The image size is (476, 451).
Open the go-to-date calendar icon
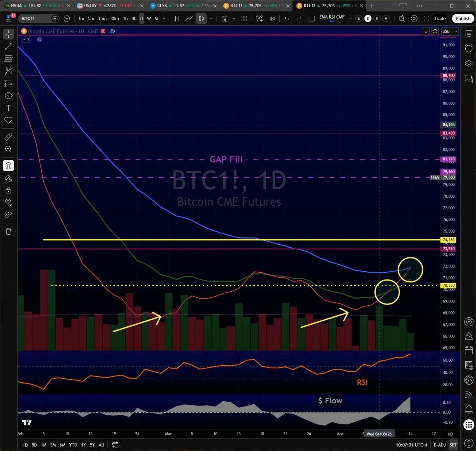tap(115, 445)
